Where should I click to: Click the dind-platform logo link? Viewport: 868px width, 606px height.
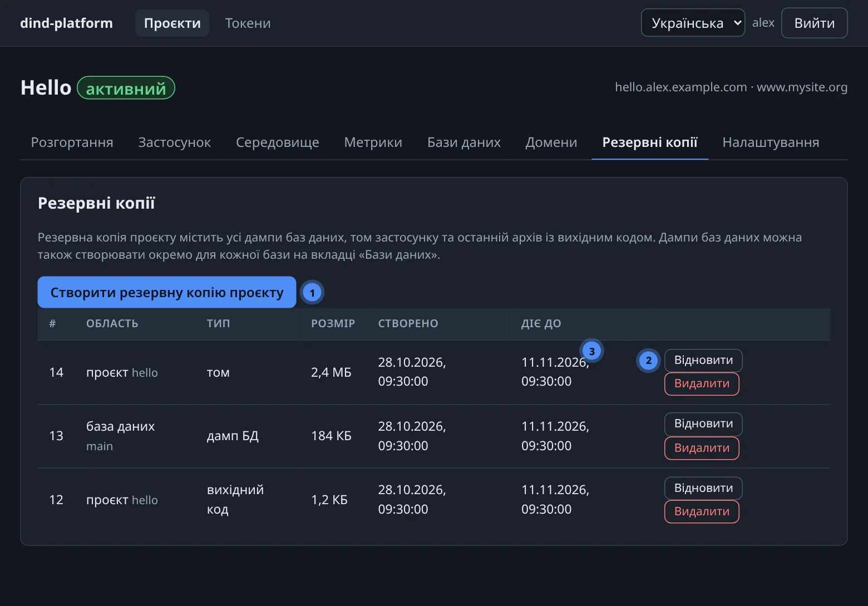(x=66, y=23)
